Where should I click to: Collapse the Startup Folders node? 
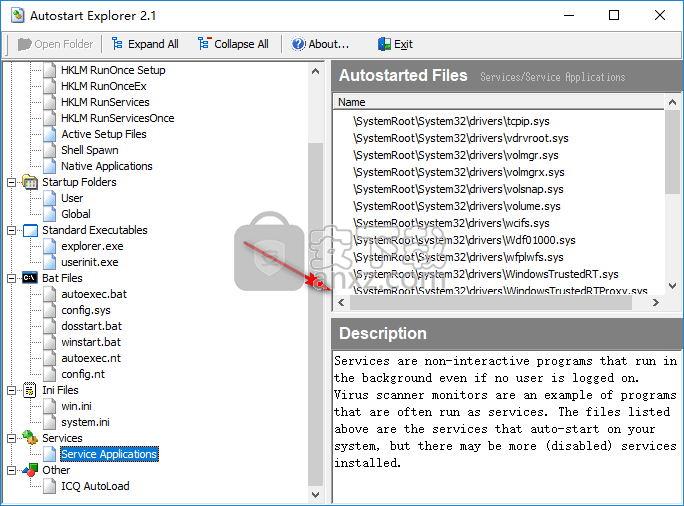tap(12, 182)
